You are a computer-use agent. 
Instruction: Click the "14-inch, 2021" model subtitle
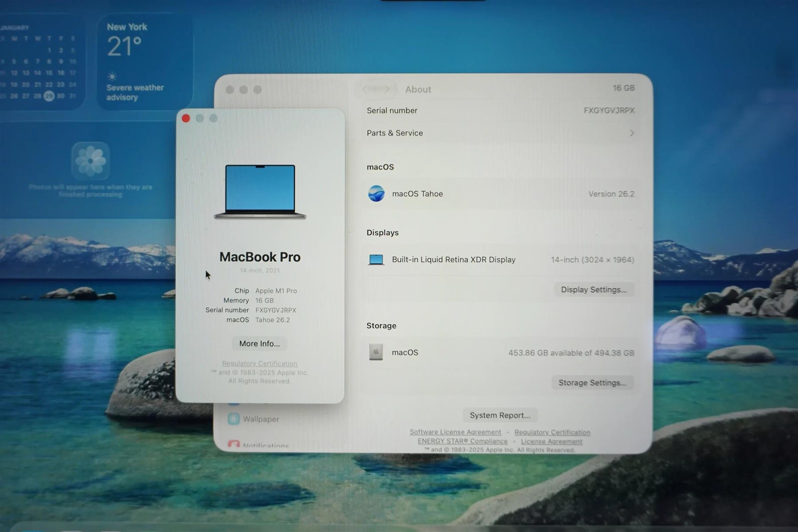pos(260,270)
